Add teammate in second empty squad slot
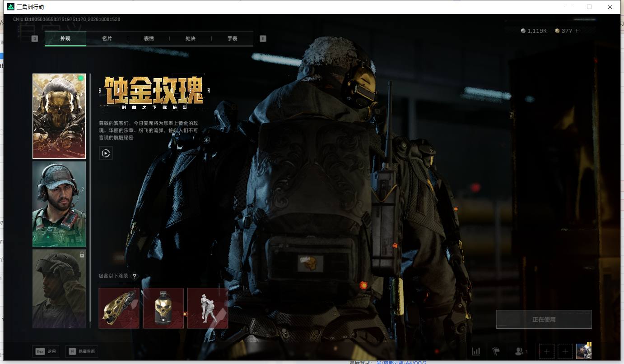This screenshot has width=624, height=364. [565, 351]
